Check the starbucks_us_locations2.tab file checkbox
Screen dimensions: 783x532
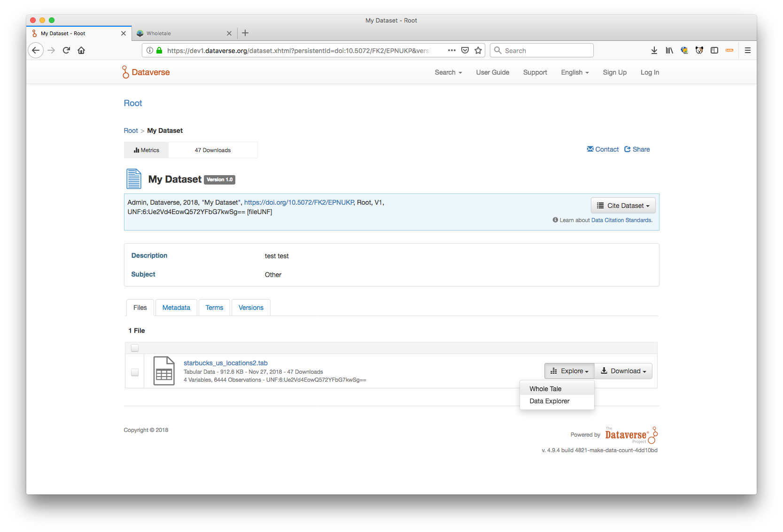[x=135, y=372]
